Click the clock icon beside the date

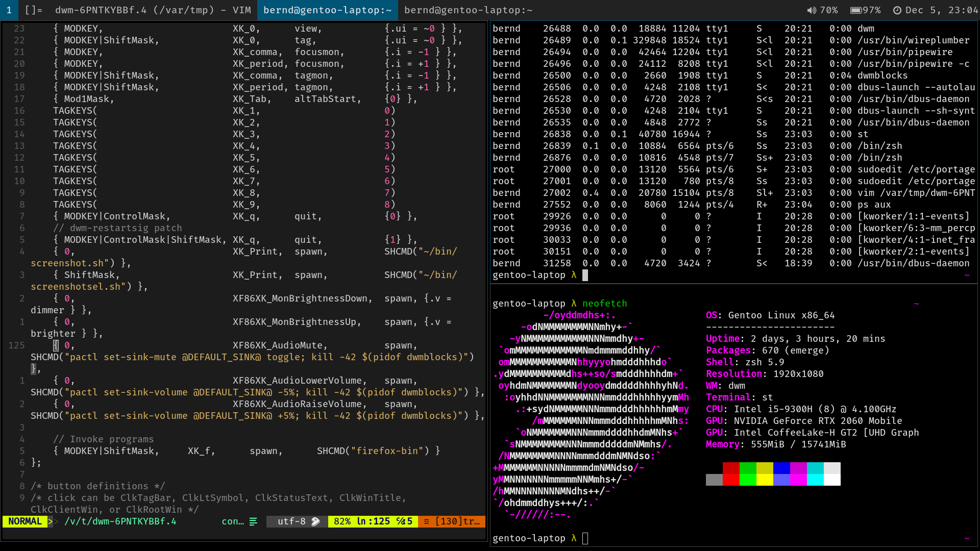click(897, 10)
